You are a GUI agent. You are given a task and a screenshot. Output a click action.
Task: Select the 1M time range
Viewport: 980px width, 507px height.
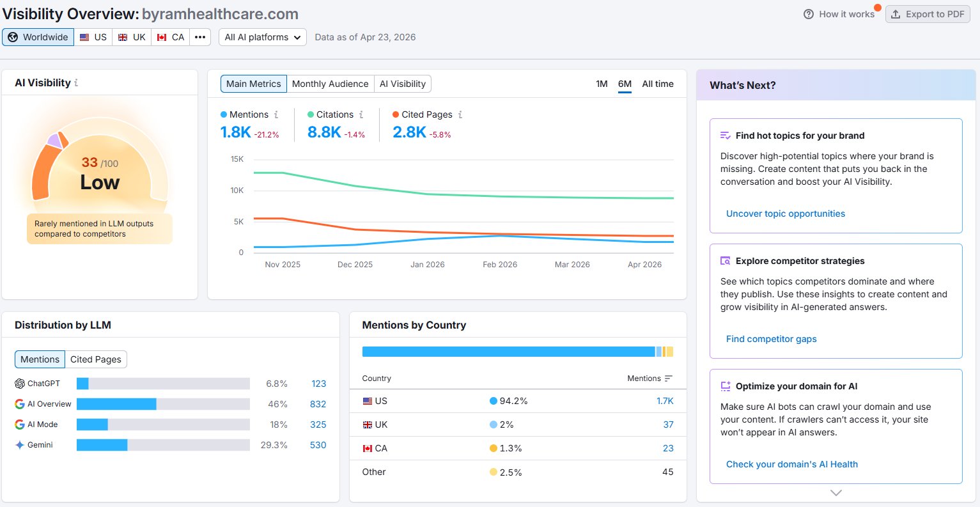click(602, 84)
